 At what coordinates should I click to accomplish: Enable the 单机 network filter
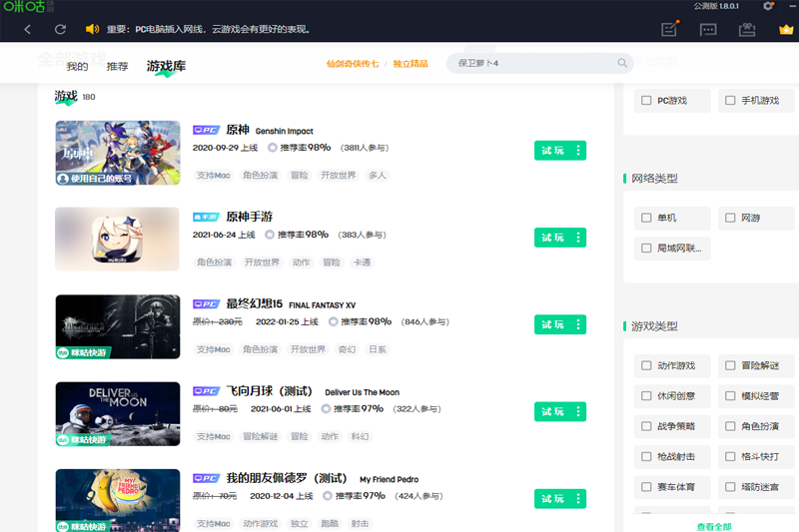(x=646, y=218)
